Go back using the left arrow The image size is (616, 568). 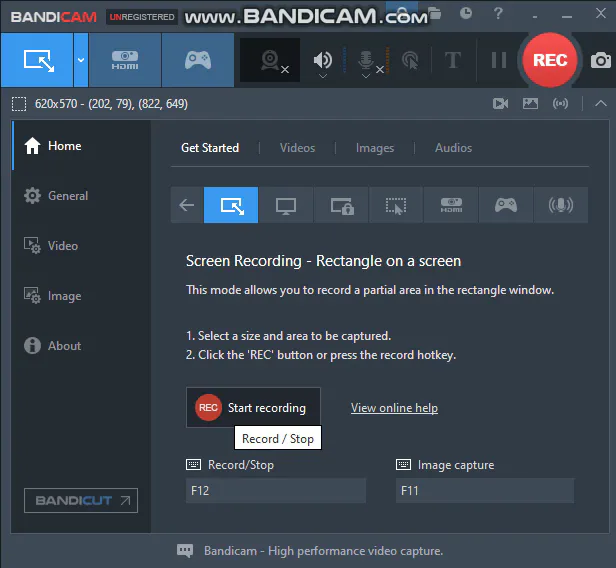pyautogui.click(x=187, y=205)
